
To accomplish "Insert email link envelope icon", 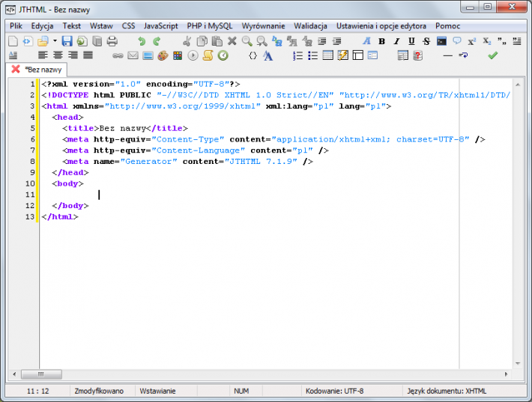I will (x=133, y=55).
